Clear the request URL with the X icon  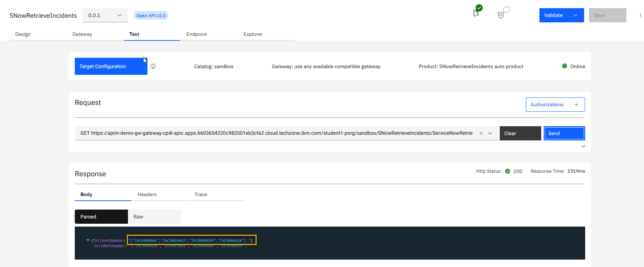[481, 133]
